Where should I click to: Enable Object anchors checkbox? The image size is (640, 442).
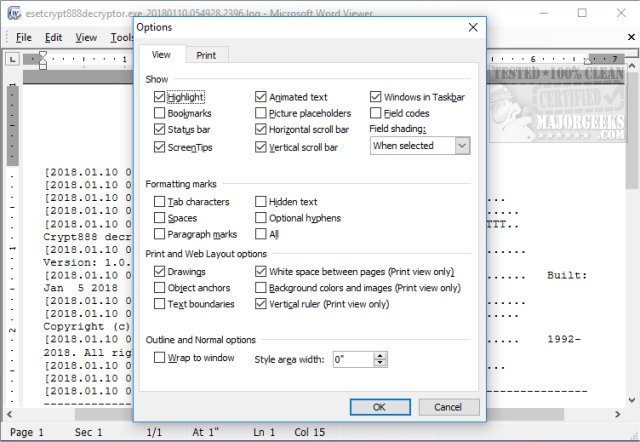pyautogui.click(x=159, y=288)
